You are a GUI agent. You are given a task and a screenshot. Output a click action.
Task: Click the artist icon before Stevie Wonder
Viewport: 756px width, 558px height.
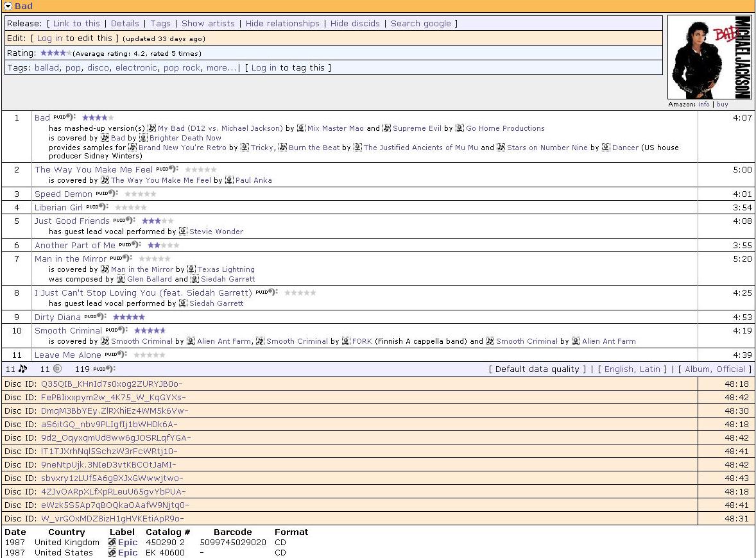click(183, 232)
